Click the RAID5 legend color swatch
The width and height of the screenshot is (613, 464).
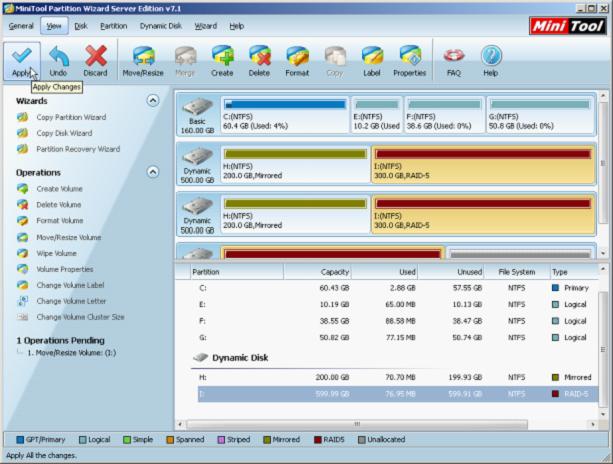(318, 440)
